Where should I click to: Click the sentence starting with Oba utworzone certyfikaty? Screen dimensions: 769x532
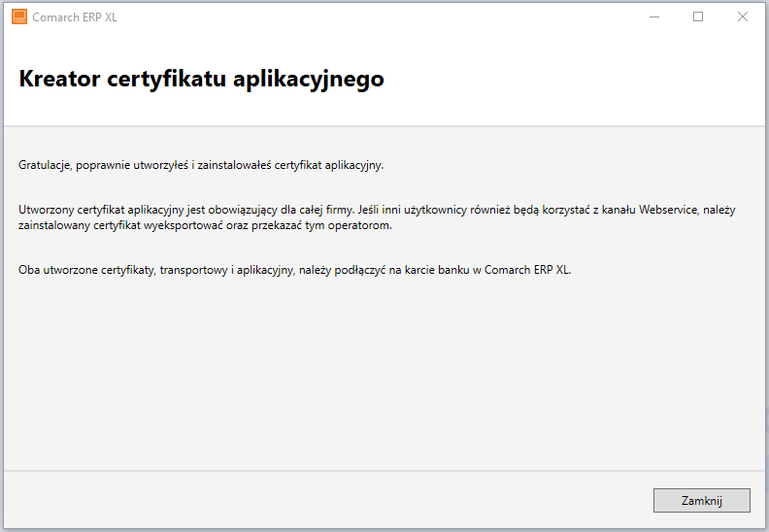click(295, 270)
